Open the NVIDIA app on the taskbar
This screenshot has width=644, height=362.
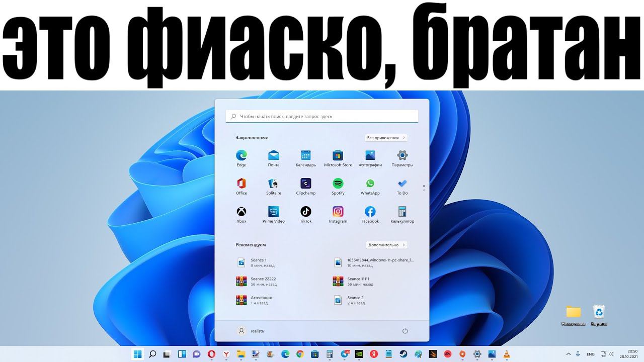[x=359, y=354]
